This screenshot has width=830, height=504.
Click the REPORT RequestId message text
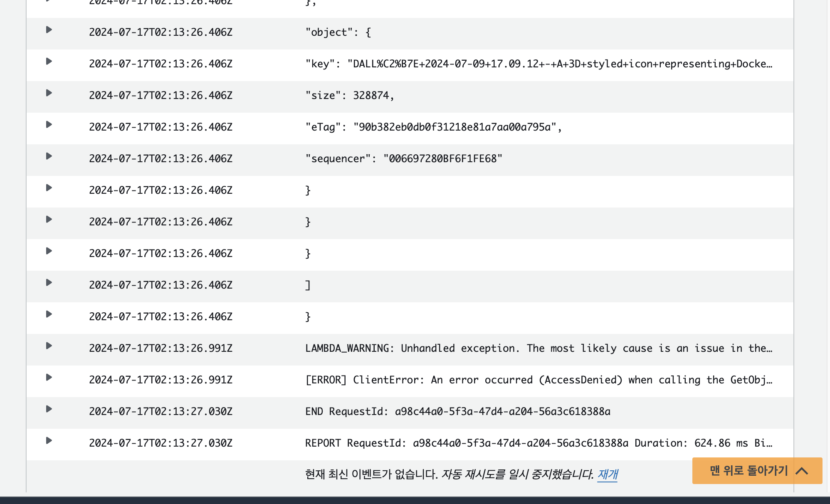click(539, 443)
